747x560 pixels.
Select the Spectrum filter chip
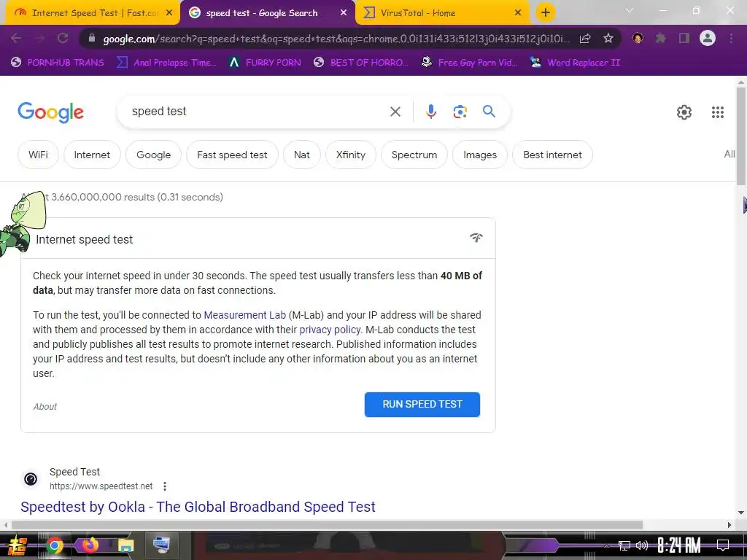[414, 155]
